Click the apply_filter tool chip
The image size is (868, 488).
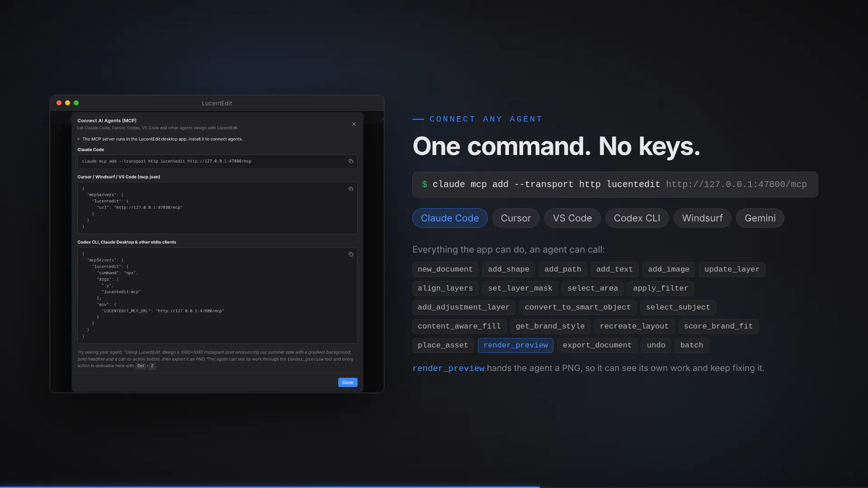(660, 288)
